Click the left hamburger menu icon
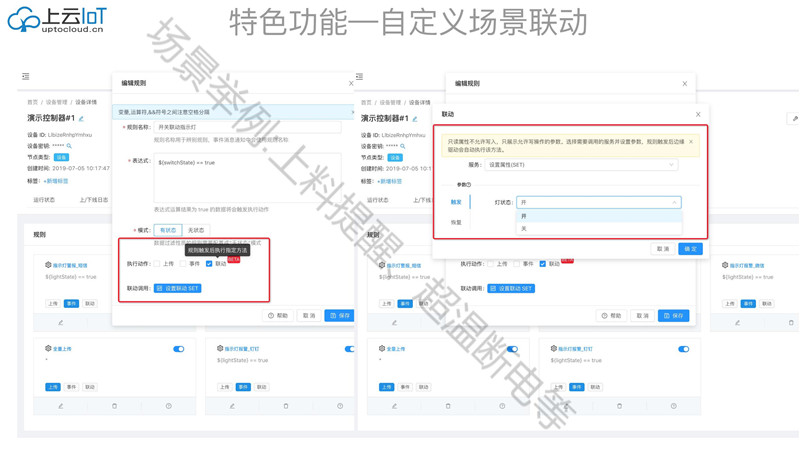800x450 pixels. pyautogui.click(x=26, y=76)
